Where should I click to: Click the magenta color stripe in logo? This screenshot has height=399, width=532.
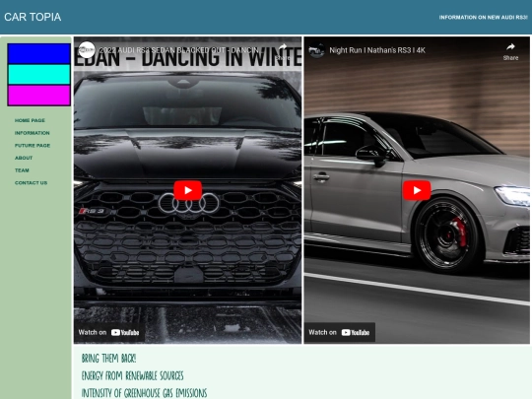pyautogui.click(x=39, y=96)
